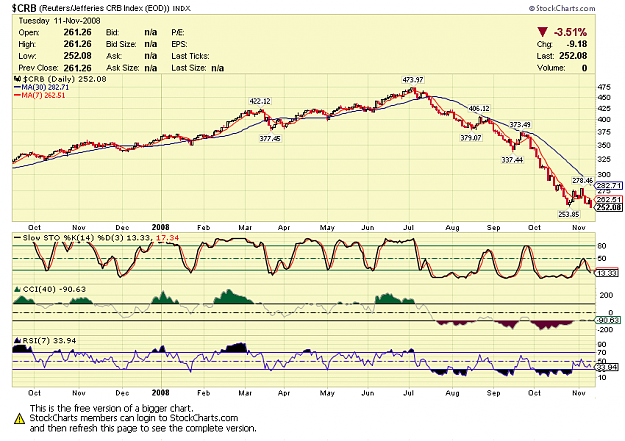Click the Ask Size n/a value

tap(151, 68)
